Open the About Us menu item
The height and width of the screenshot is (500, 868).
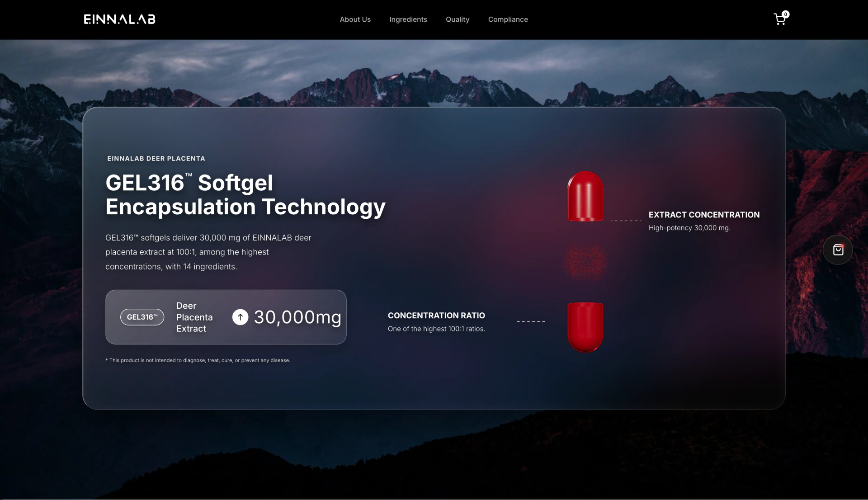(x=355, y=19)
